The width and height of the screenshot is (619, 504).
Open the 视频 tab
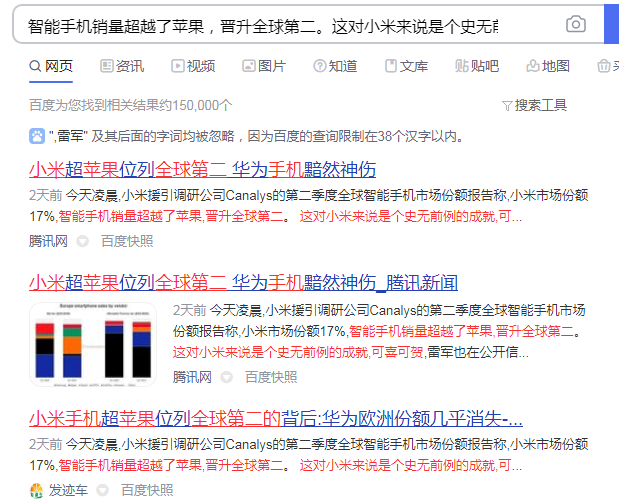coord(193,66)
